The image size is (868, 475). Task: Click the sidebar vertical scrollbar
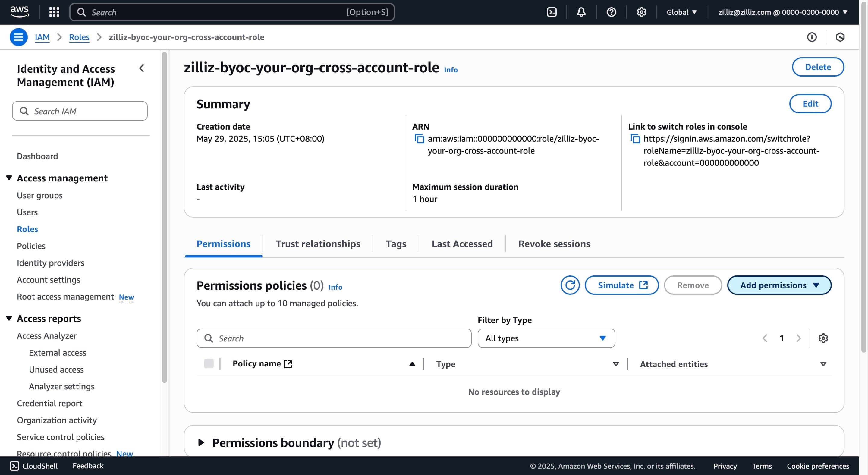coord(165,217)
